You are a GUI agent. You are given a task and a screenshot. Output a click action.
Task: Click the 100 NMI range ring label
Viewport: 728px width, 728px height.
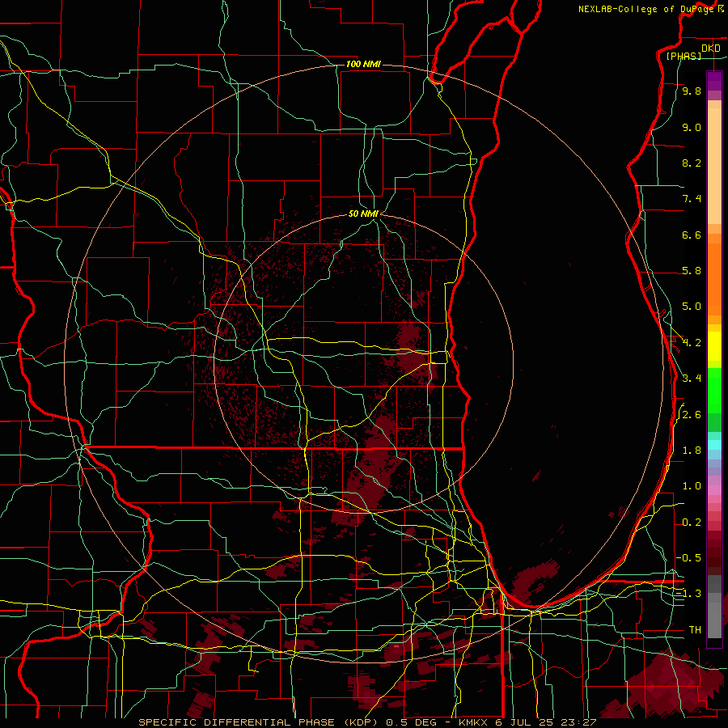(363, 64)
